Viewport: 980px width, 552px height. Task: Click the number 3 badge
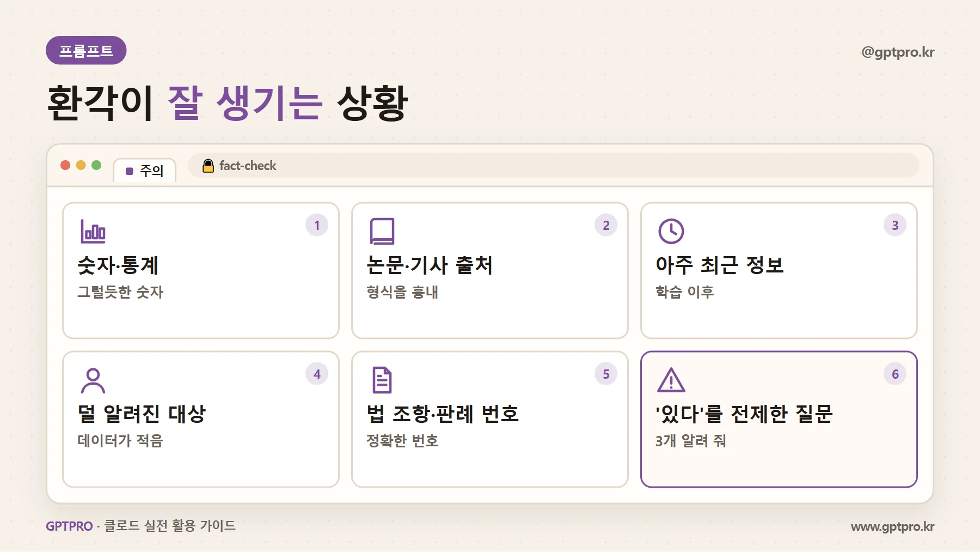click(x=895, y=225)
